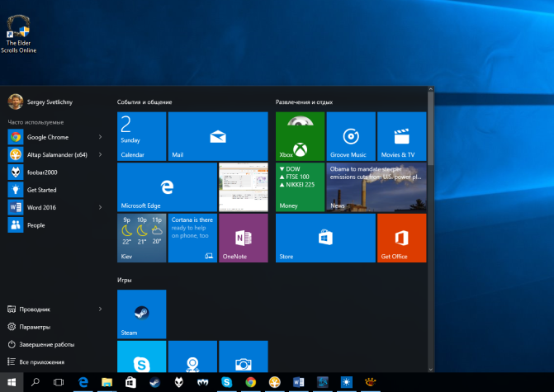The image size is (554, 392).
Task: Open the Maps tile with the location pin
Action: [192, 357]
